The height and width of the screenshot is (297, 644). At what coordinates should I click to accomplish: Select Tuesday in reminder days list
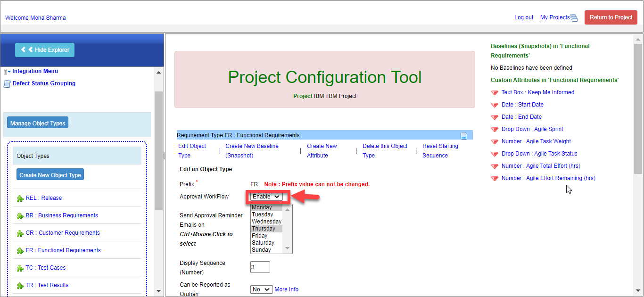tap(267, 214)
